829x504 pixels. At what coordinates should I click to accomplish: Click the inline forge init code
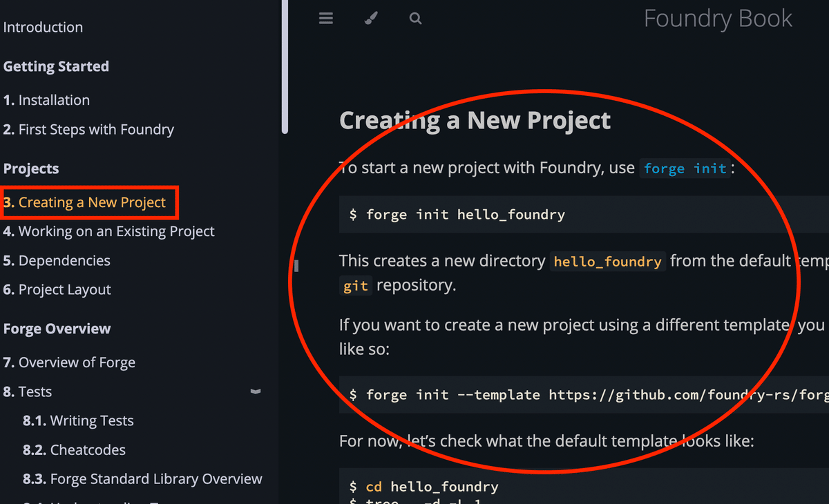pyautogui.click(x=685, y=168)
